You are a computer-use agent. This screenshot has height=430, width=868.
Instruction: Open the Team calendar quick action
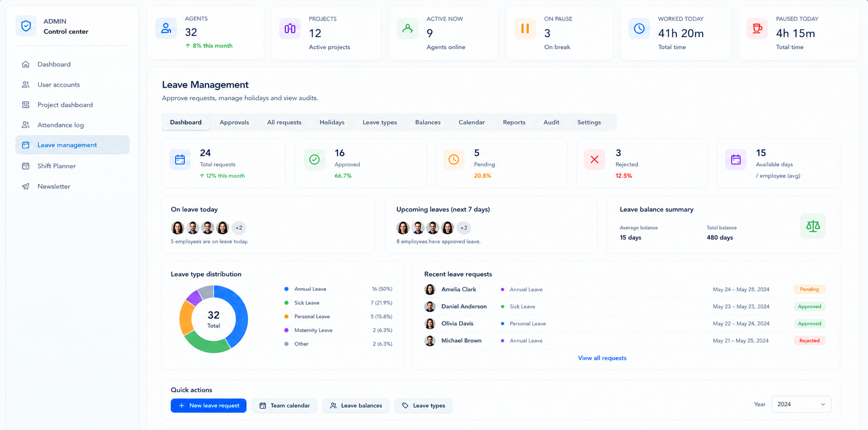pyautogui.click(x=285, y=406)
